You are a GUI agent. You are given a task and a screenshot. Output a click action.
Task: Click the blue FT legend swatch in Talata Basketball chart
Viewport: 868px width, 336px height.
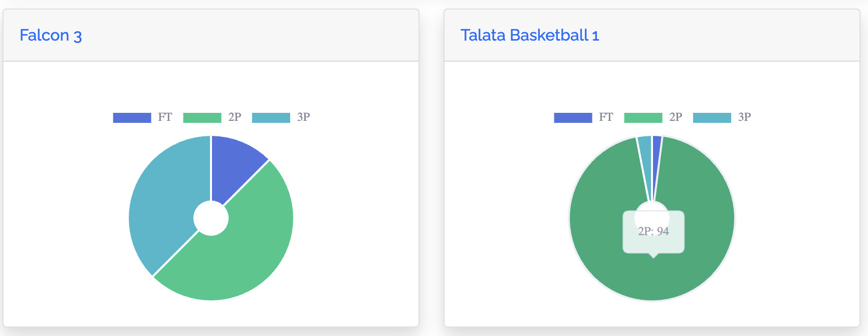click(573, 117)
